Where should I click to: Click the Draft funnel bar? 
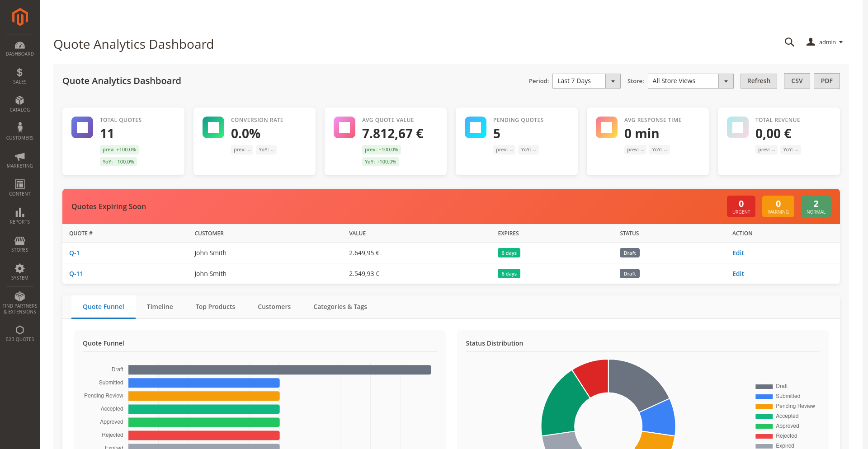click(279, 370)
